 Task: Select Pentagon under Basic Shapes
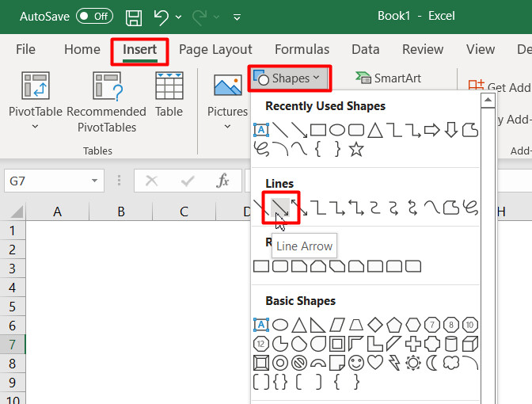point(394,325)
